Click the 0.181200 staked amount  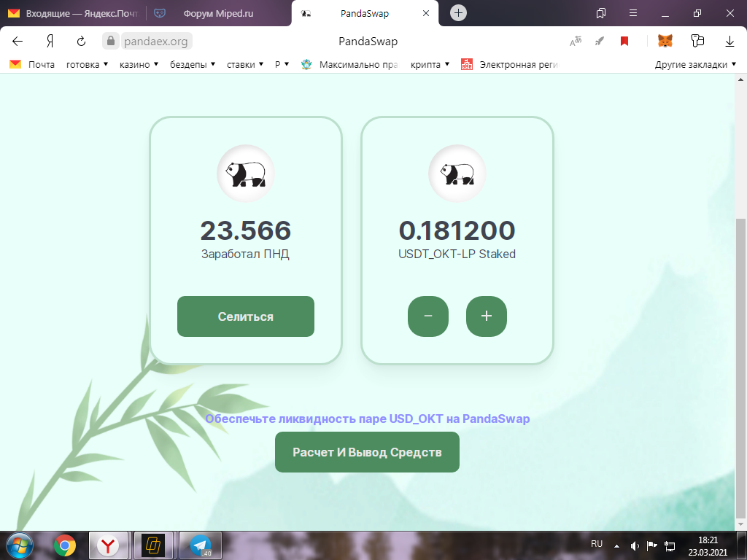pyautogui.click(x=457, y=230)
